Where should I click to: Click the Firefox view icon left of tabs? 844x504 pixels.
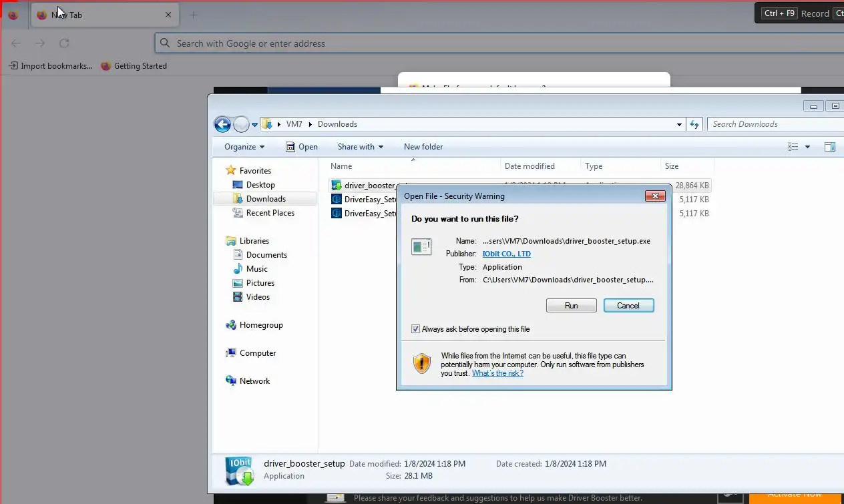point(13,15)
